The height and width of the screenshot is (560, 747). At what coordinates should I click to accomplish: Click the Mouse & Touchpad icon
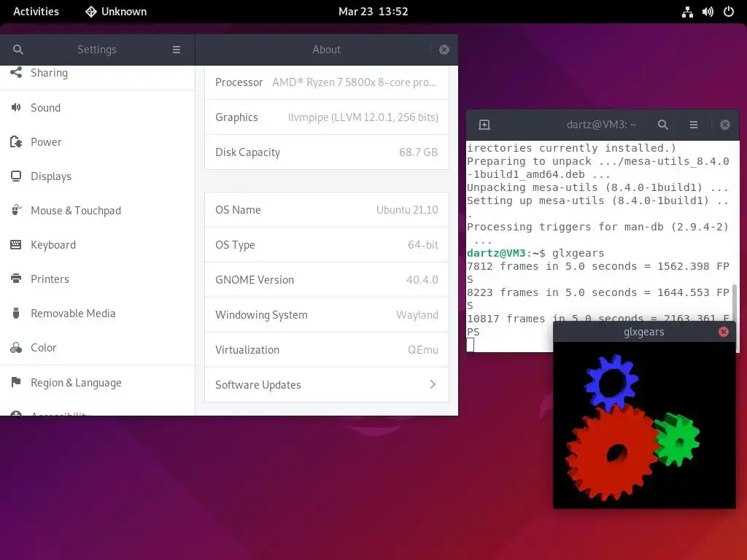tap(16, 211)
